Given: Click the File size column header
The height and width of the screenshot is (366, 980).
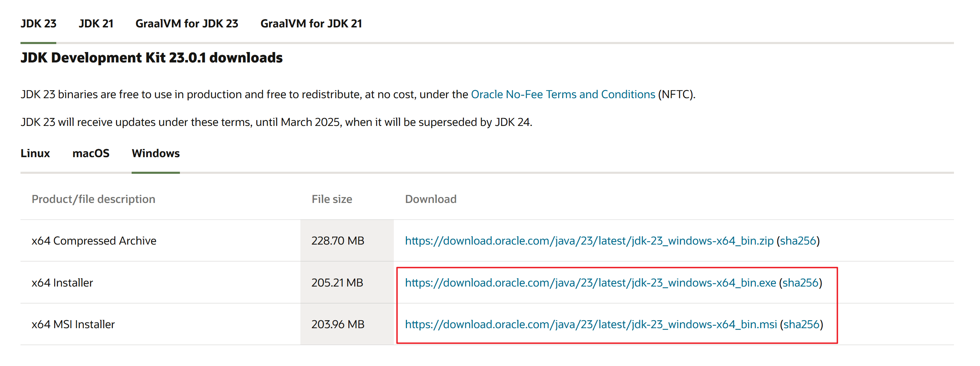Looking at the screenshot, I should (332, 199).
